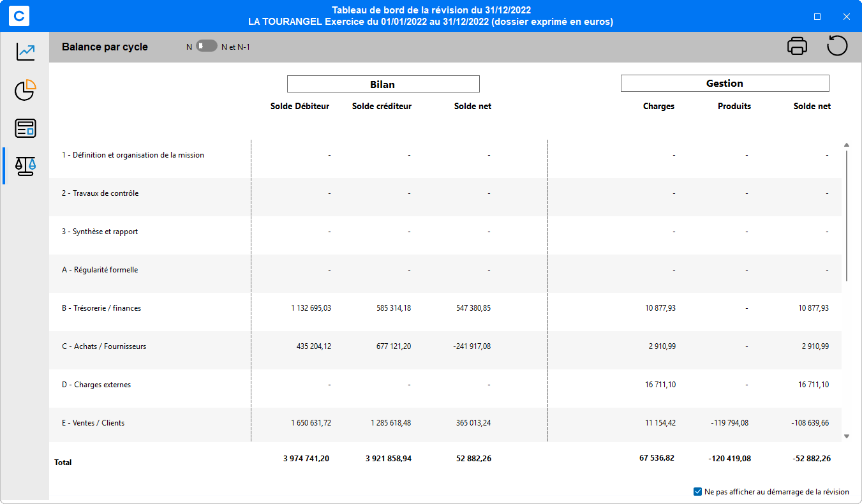This screenshot has height=504, width=862.
Task: Select row 2 - Travaux de contrôle
Action: (445, 197)
